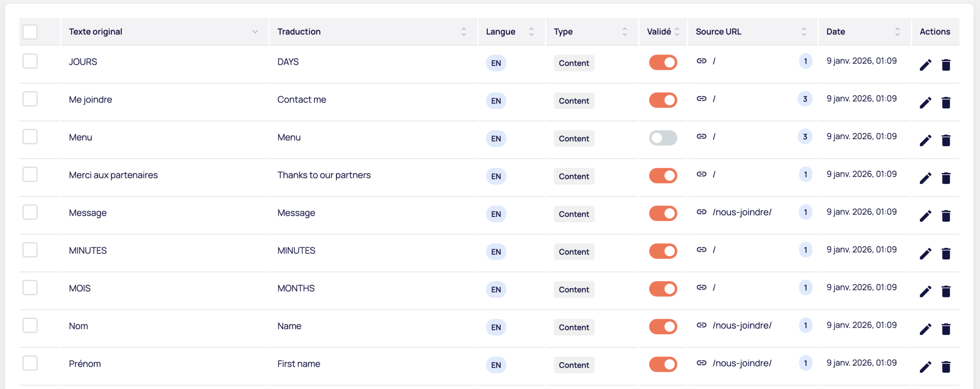Edit the Nom translation row
The width and height of the screenshot is (980, 389).
(926, 329)
